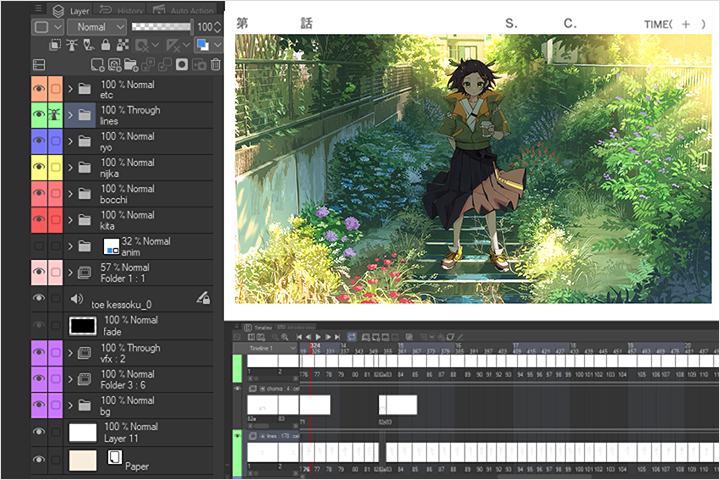Image resolution: width=720 pixels, height=480 pixels.
Task: Create a new raster layer
Action: click(97, 65)
